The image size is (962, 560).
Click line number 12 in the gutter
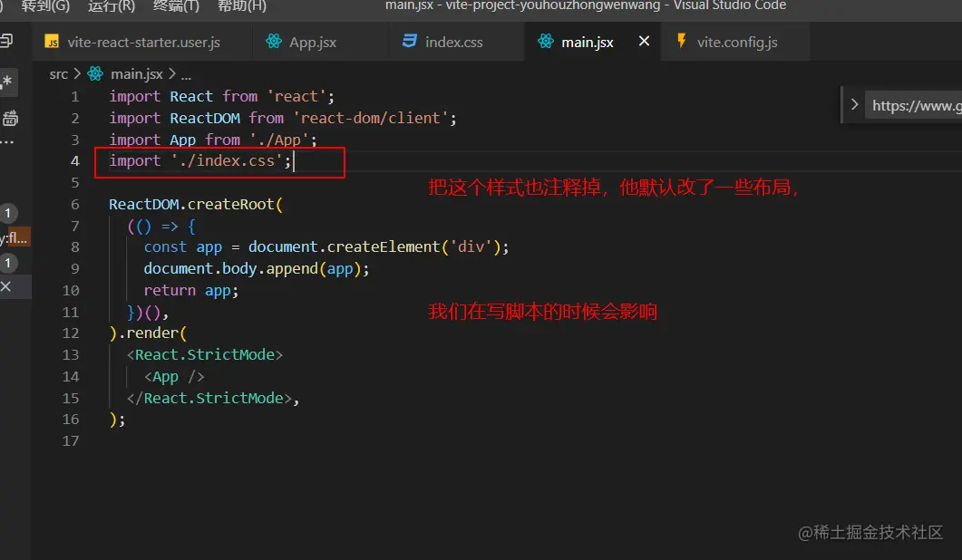[71, 333]
